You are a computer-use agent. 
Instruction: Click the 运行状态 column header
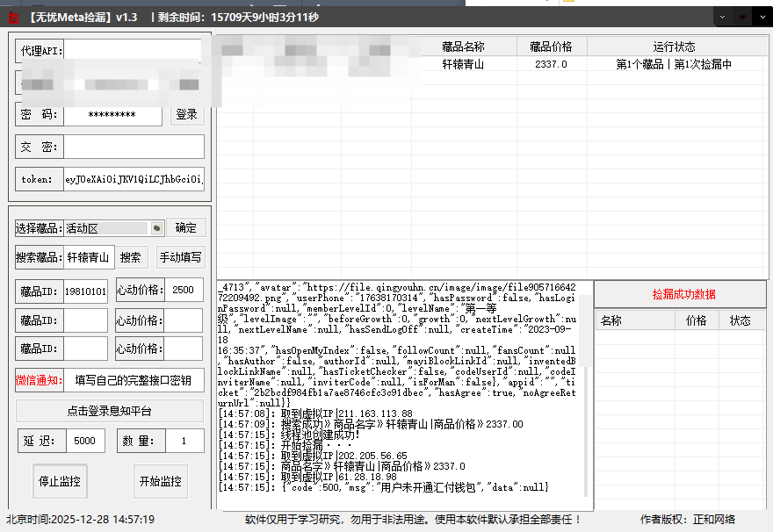point(674,47)
